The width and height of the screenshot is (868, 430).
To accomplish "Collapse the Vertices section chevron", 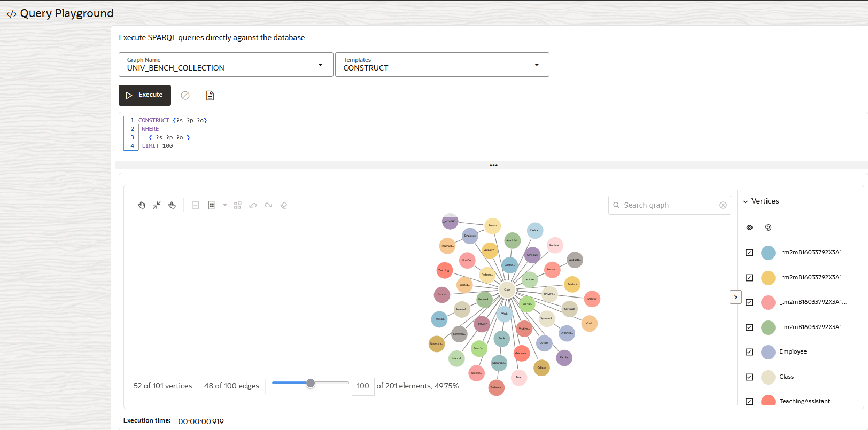I will tap(746, 201).
